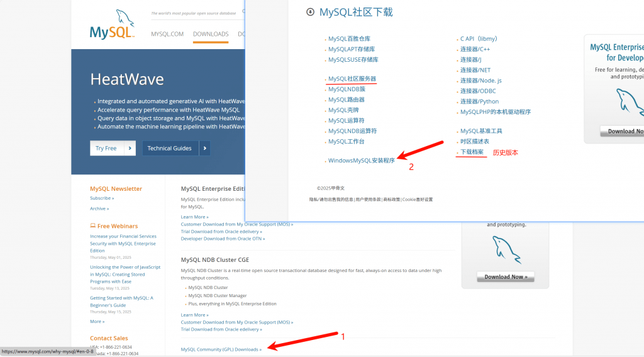Open the 连接器/Python link
The image size is (644, 357).
click(x=479, y=101)
